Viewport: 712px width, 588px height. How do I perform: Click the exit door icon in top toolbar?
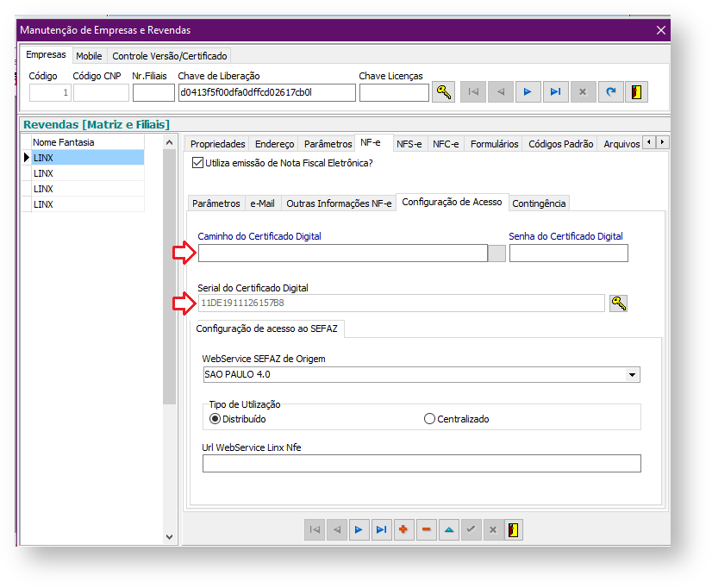coord(637,92)
